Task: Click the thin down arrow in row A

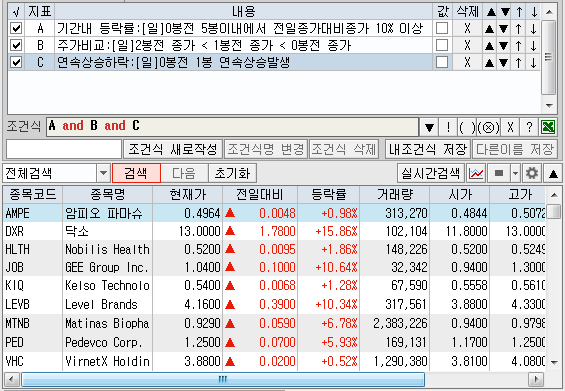Action: 534,28
